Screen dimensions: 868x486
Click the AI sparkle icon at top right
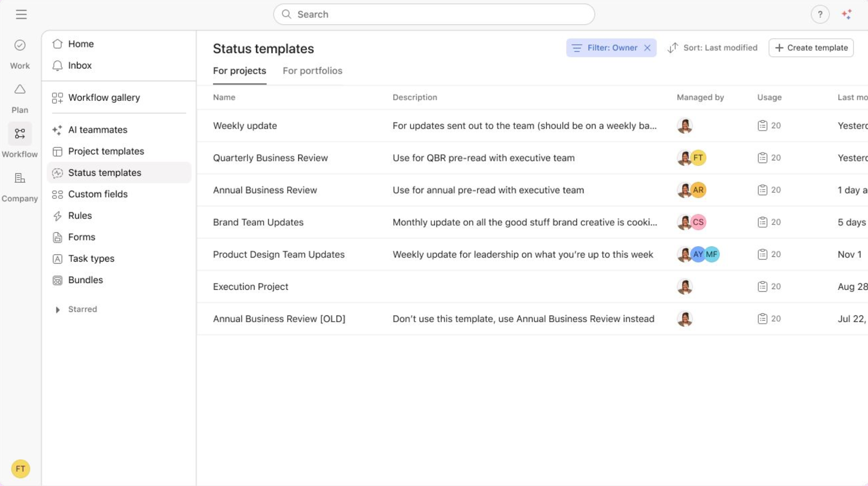click(847, 15)
